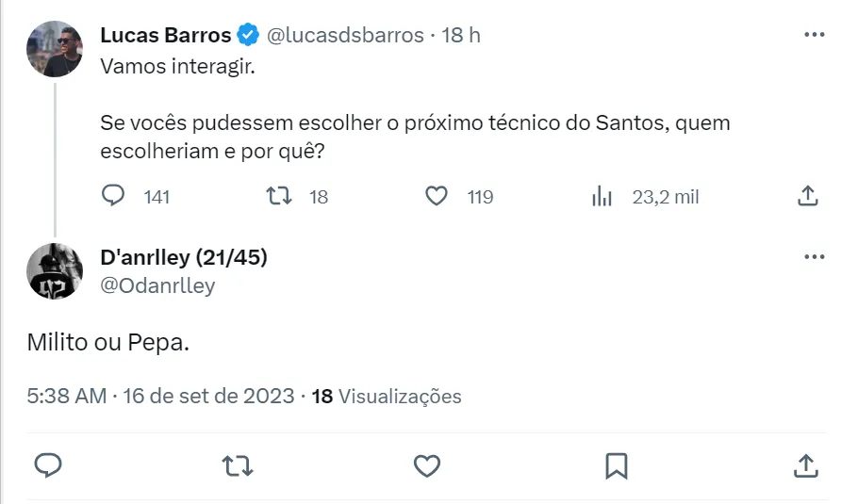Open the Lucas Barros display name link
The height and width of the screenshot is (504, 841).
(x=165, y=35)
